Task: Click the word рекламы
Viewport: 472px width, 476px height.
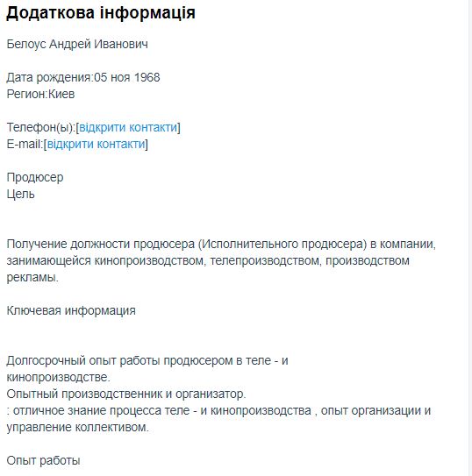Action: pos(32,278)
